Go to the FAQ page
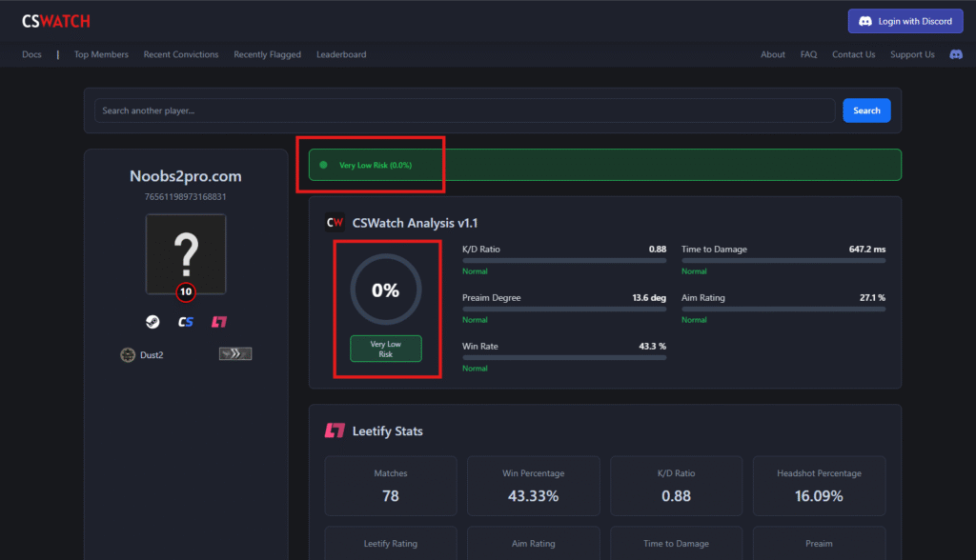This screenshot has height=560, width=976. coord(808,54)
